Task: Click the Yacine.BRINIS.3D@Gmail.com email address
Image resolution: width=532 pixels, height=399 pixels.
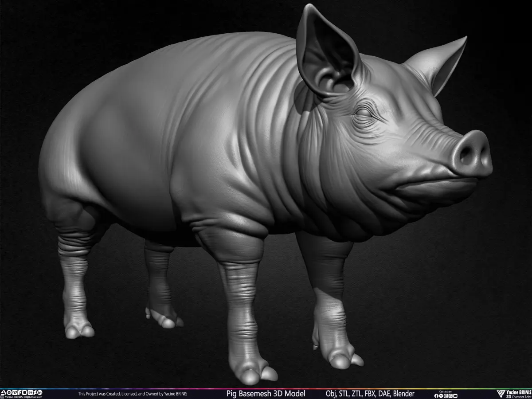Action: tap(23, 397)
